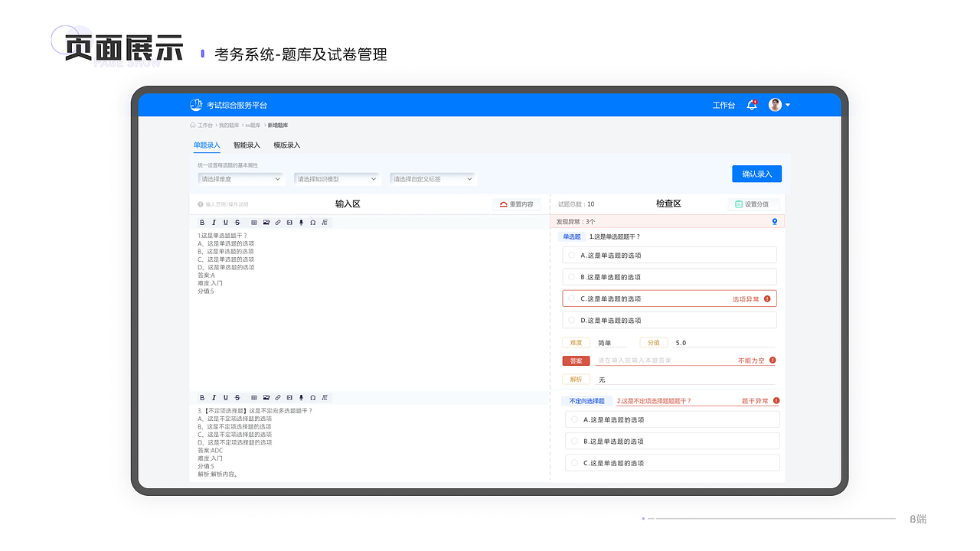This screenshot has width=980, height=551.
Task: Open the 请选择难度 dropdown
Action: (240, 178)
